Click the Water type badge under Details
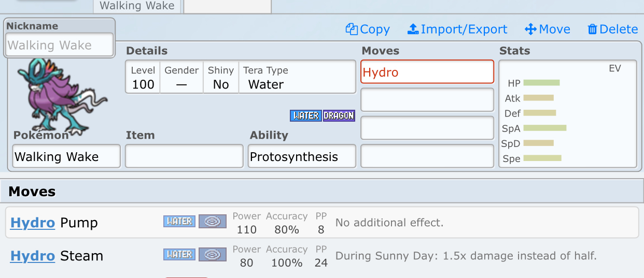The width and height of the screenshot is (644, 278). [x=306, y=115]
